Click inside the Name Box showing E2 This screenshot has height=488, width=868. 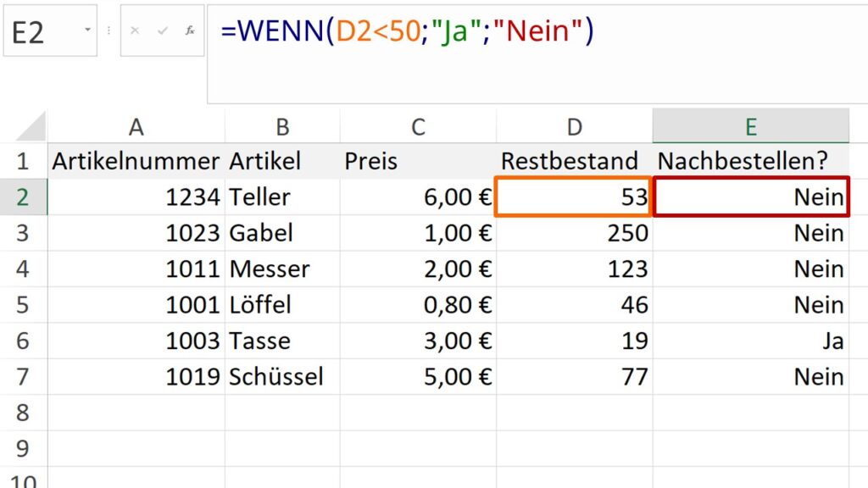pos(41,31)
